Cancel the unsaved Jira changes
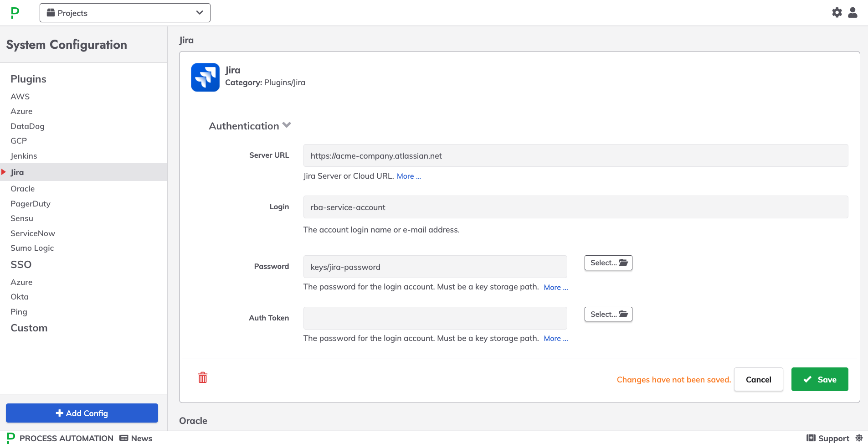868x444 pixels. [759, 379]
